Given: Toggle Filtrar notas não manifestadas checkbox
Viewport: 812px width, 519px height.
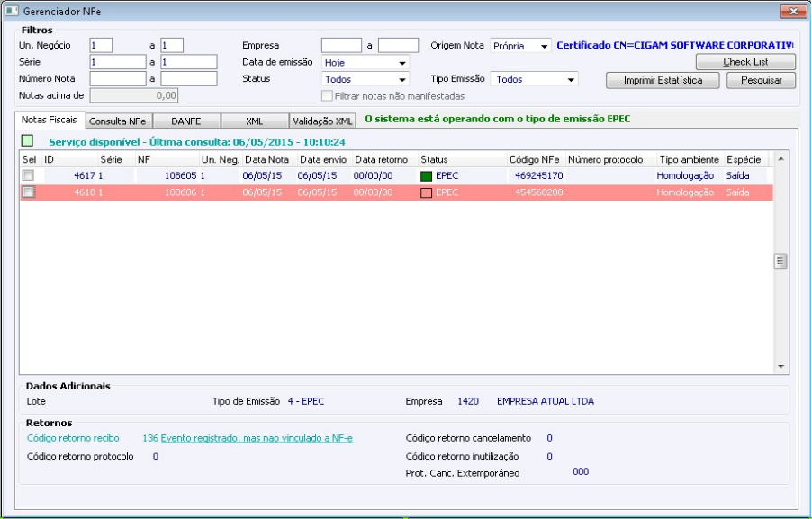Looking at the screenshot, I should (327, 96).
